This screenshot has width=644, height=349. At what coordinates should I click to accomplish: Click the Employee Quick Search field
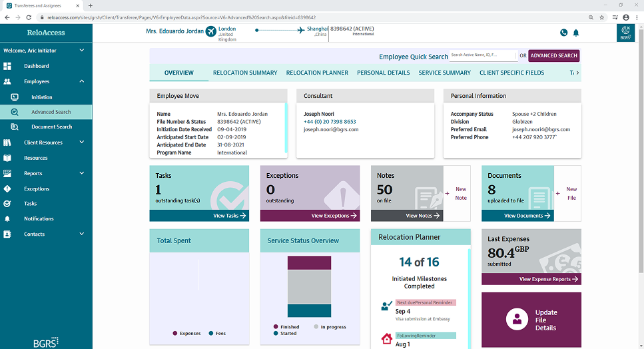483,55
